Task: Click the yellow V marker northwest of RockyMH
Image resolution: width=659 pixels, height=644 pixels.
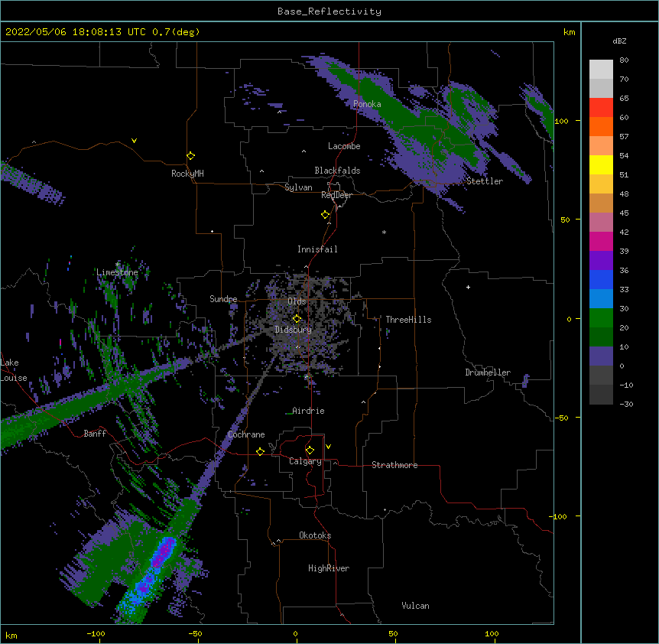Action: tap(134, 141)
